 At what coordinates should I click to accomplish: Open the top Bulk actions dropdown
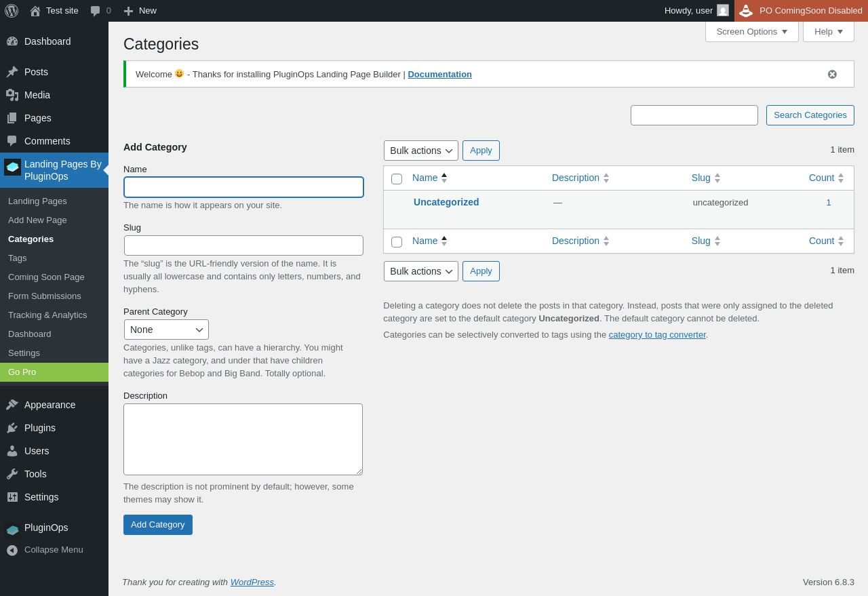pyautogui.click(x=421, y=151)
